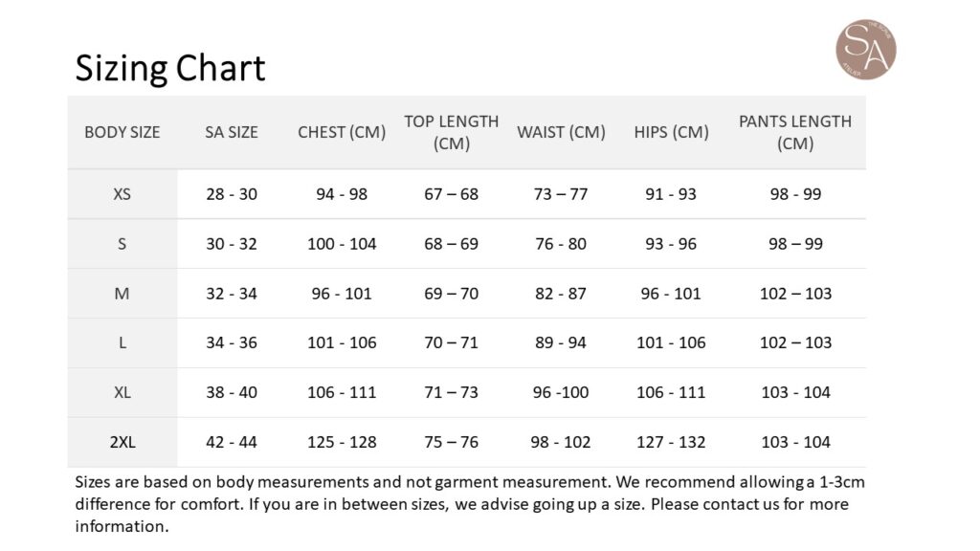Click the XL body size row label
Screen dimensions: 980x551
point(122,392)
